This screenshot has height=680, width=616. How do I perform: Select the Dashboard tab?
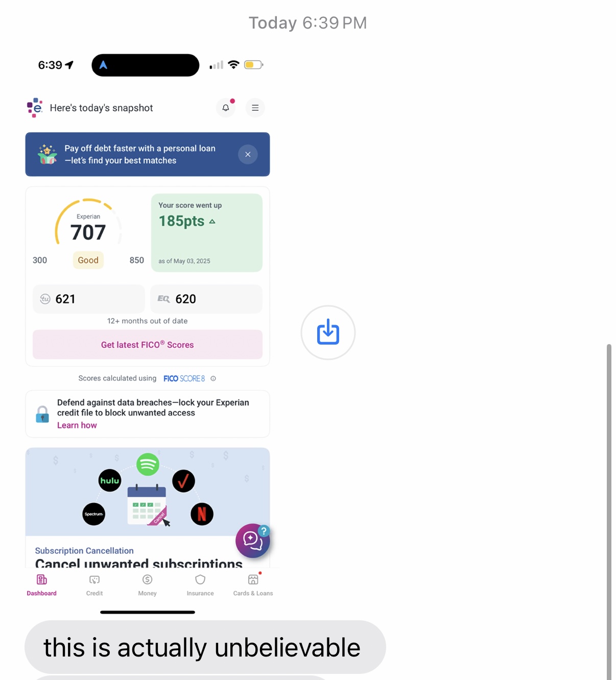click(x=42, y=585)
